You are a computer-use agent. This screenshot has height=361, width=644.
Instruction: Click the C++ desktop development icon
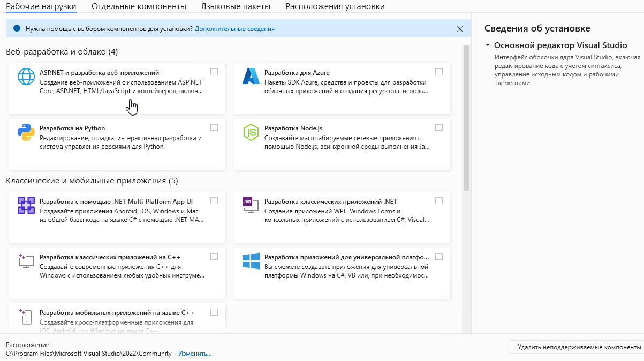pos(26,261)
